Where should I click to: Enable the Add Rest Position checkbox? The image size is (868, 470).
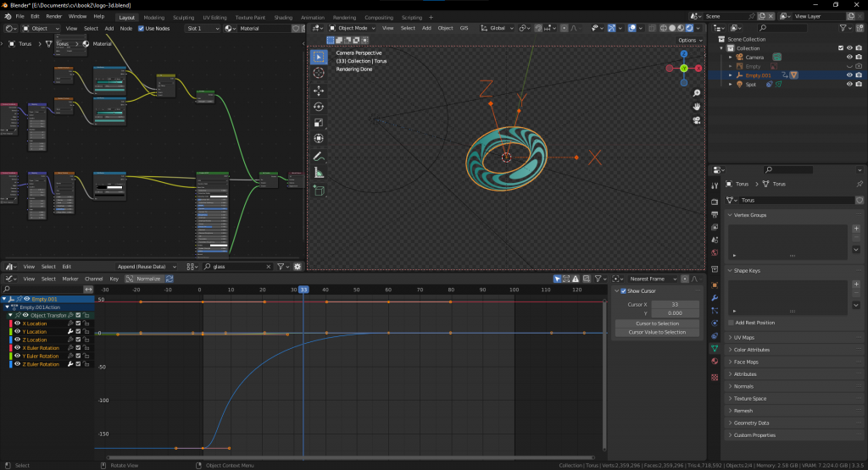pyautogui.click(x=731, y=323)
